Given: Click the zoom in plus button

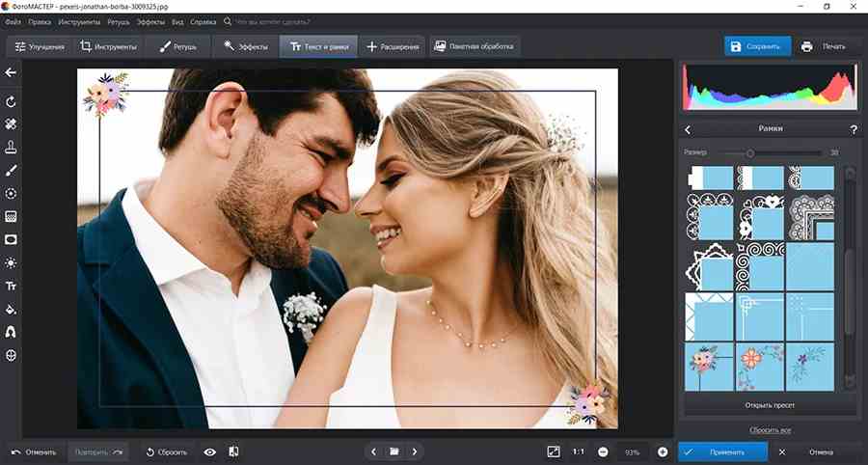Looking at the screenshot, I should point(663,451).
